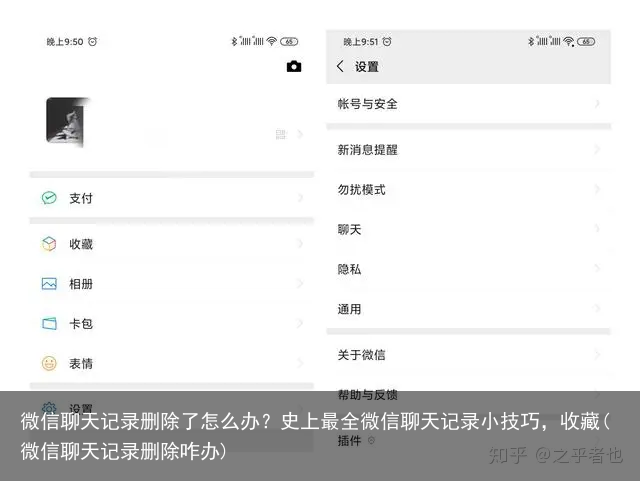
Task: Open the profile avatar picture
Action: (x=66, y=121)
